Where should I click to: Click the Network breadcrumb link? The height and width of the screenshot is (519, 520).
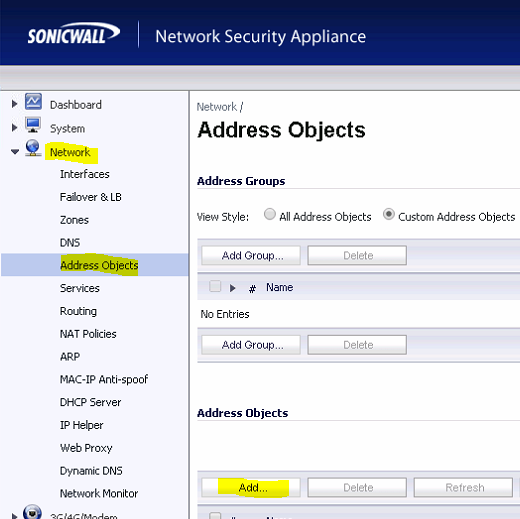[217, 107]
